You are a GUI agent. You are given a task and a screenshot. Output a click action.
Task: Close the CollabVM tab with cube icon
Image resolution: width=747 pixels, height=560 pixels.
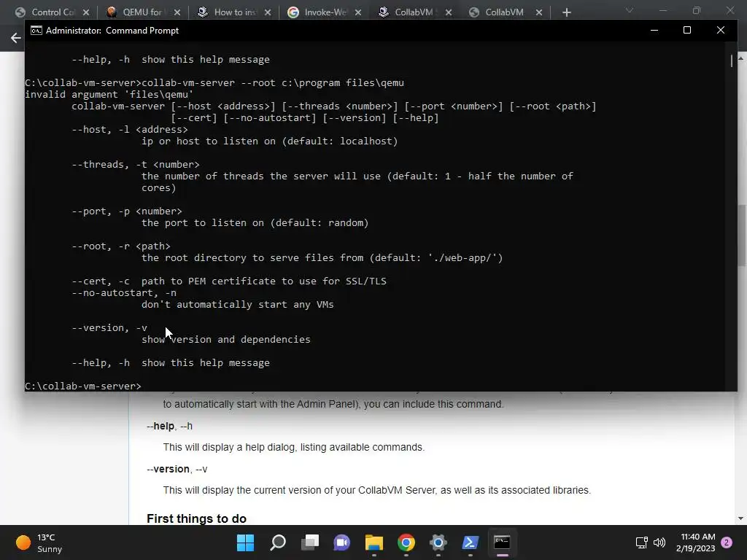449,12
